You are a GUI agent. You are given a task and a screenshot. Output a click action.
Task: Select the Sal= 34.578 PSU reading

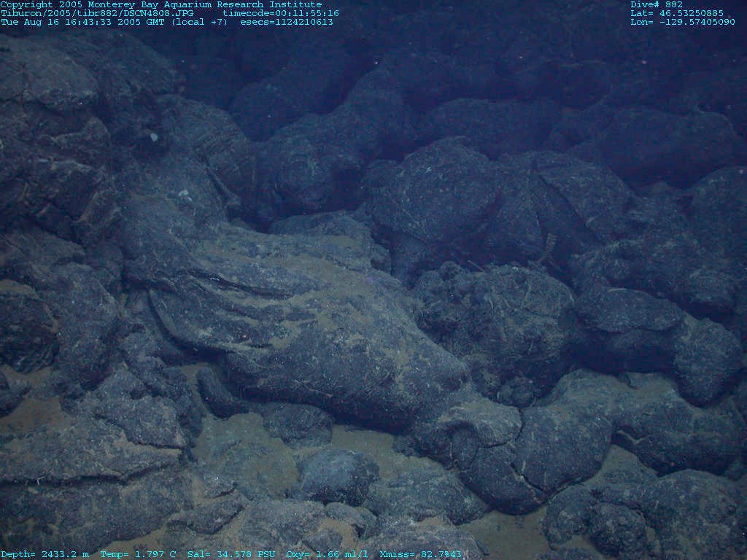click(x=231, y=554)
